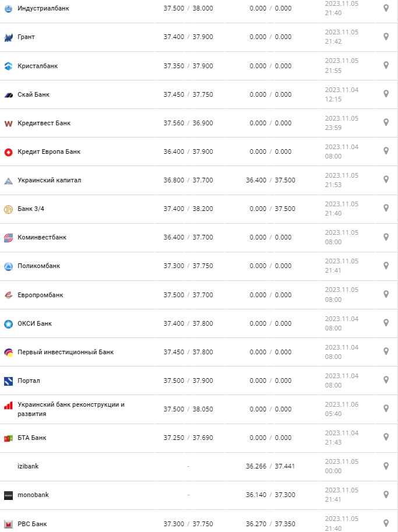Click the map pin for Индустриалбанк
This screenshot has height=532, width=398.
pyautogui.click(x=386, y=8)
